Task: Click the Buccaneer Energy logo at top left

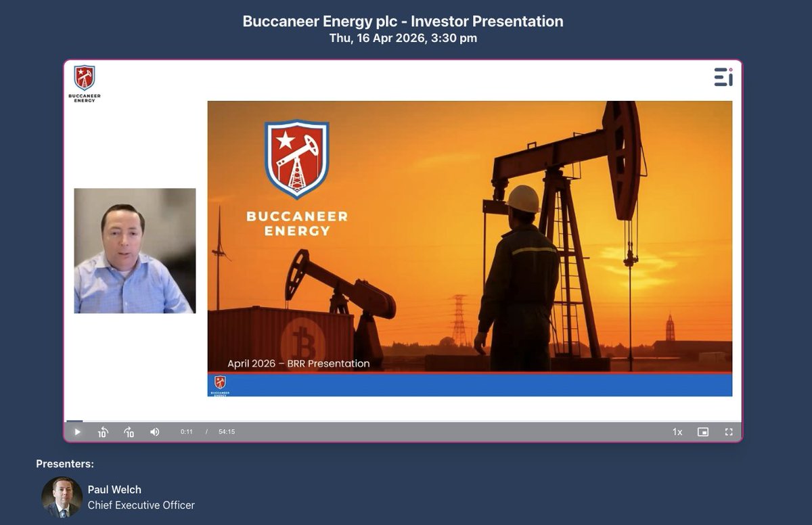Action: [x=85, y=83]
